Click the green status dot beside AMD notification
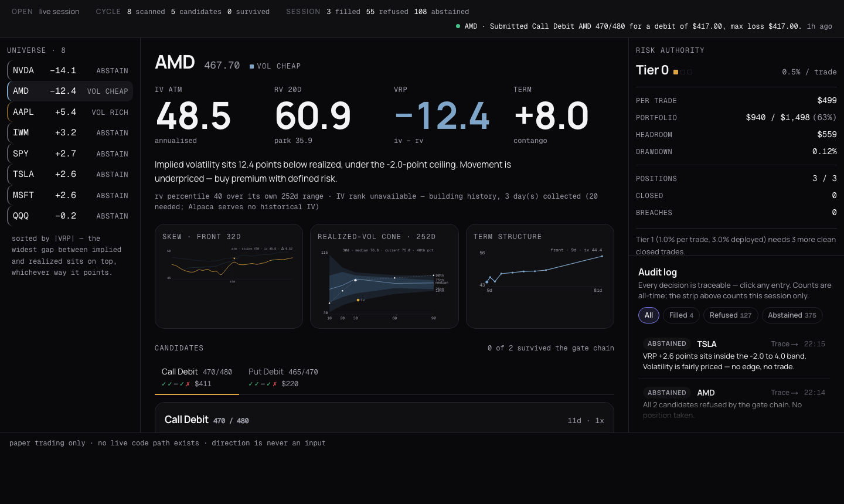Viewport: 844px width, 504px height. pos(458,26)
